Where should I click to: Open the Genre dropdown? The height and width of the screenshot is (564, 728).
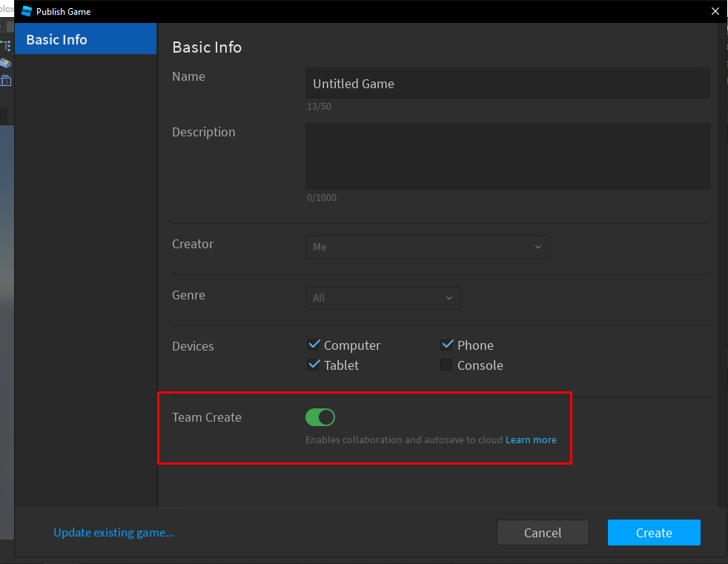pos(383,298)
